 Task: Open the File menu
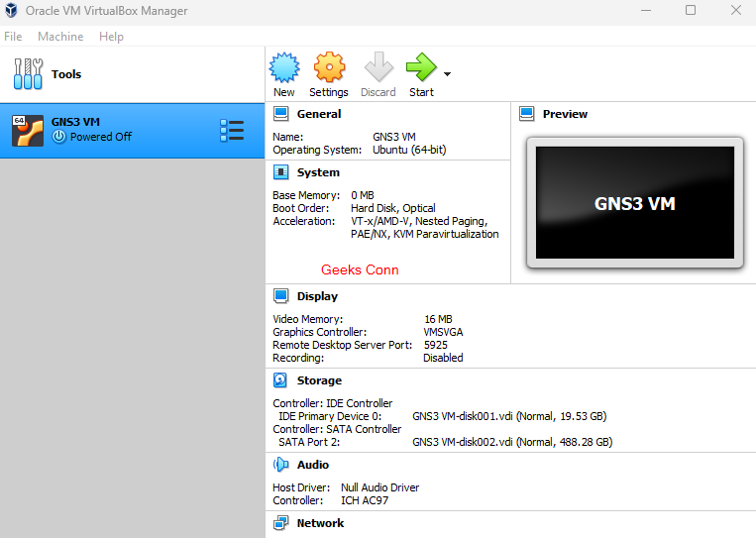click(x=13, y=37)
